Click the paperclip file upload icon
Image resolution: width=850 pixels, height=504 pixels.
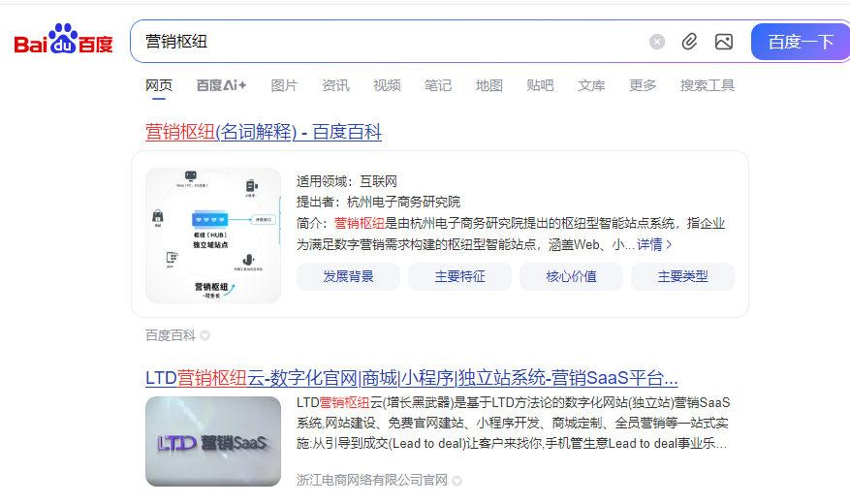tap(689, 42)
